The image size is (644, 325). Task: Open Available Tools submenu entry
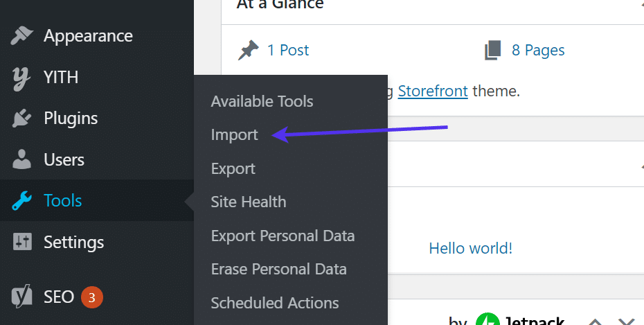click(262, 101)
